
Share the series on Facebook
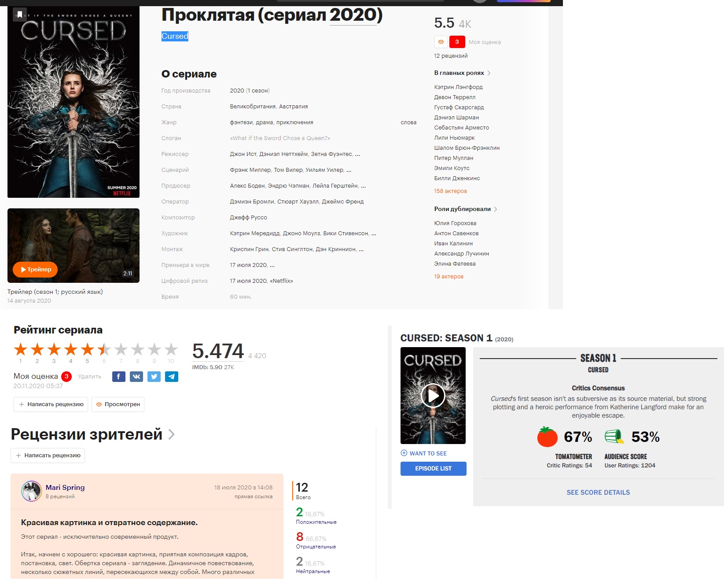[x=119, y=377]
